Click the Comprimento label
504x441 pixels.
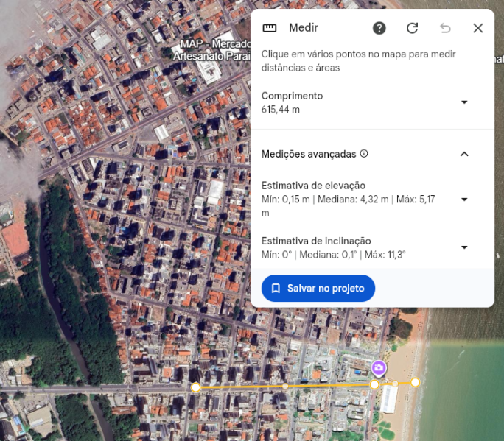pos(292,96)
